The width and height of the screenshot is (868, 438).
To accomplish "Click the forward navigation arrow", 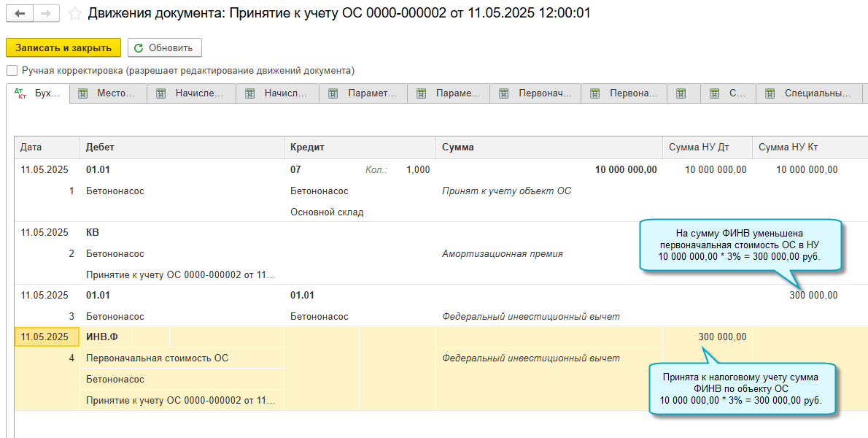I will pyautogui.click(x=46, y=13).
